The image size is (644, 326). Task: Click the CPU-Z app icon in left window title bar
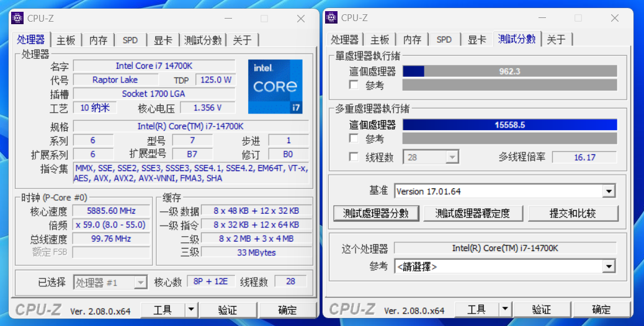[x=17, y=19]
